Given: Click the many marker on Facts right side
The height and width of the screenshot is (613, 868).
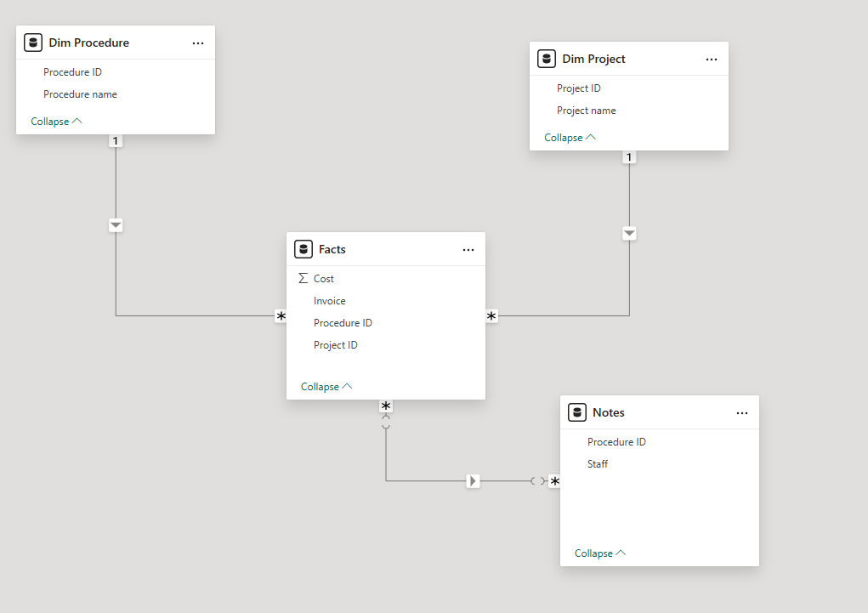Looking at the screenshot, I should [x=491, y=316].
